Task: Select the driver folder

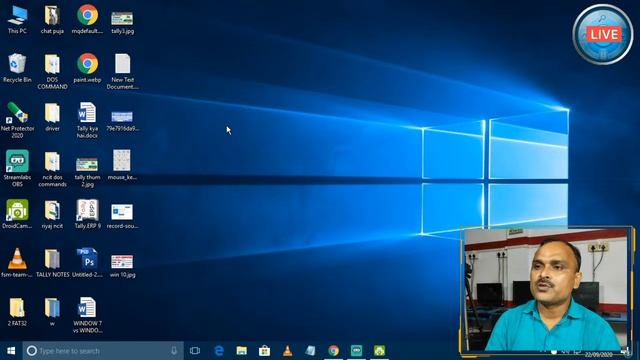Action: 52,117
